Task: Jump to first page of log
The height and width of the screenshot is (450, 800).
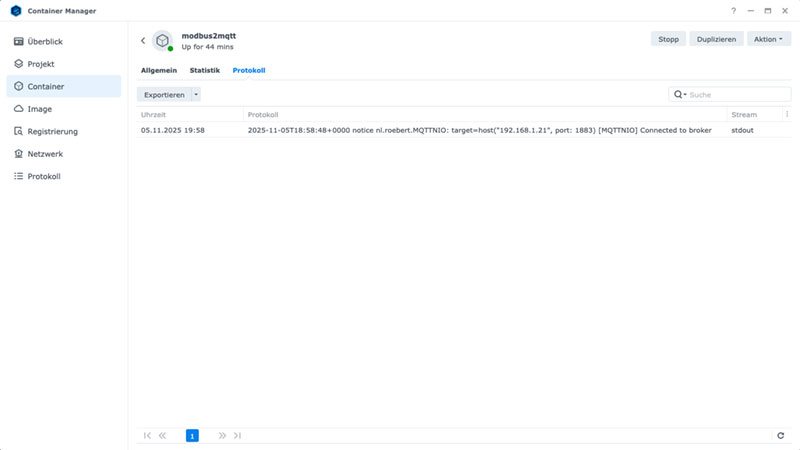Action: (x=148, y=436)
